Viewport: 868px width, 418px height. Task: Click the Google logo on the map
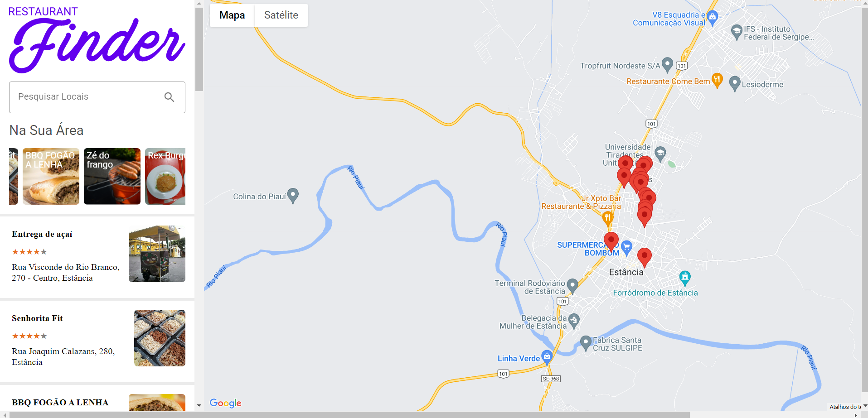225,403
